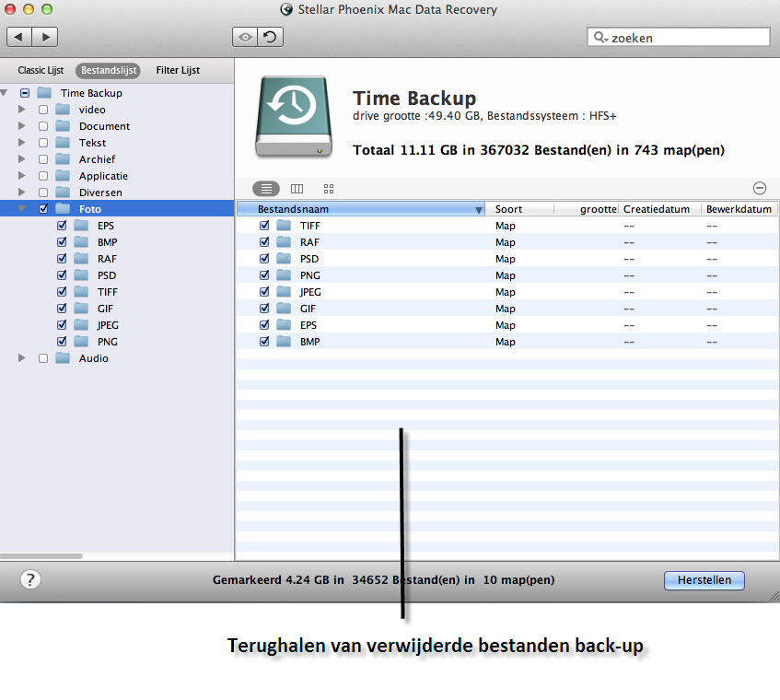780x700 pixels.
Task: Expand the Applicatie folder tree arrow
Action: click(21, 176)
